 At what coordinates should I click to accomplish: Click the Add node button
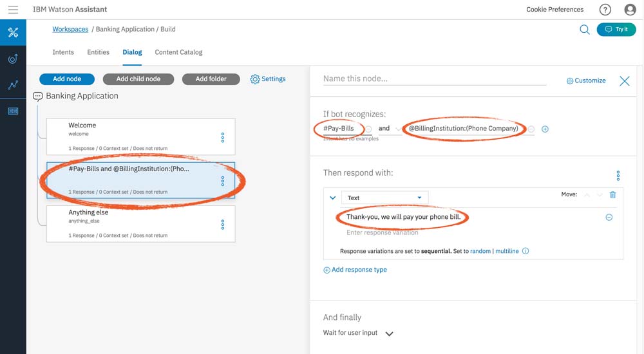[x=67, y=79]
